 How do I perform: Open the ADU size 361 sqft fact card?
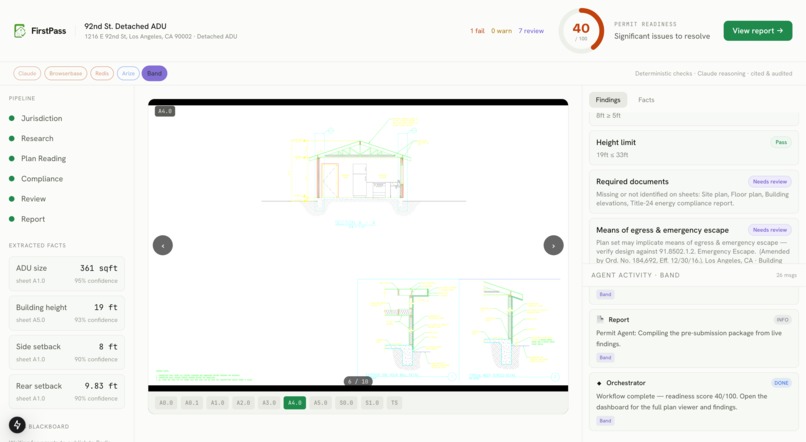point(67,274)
